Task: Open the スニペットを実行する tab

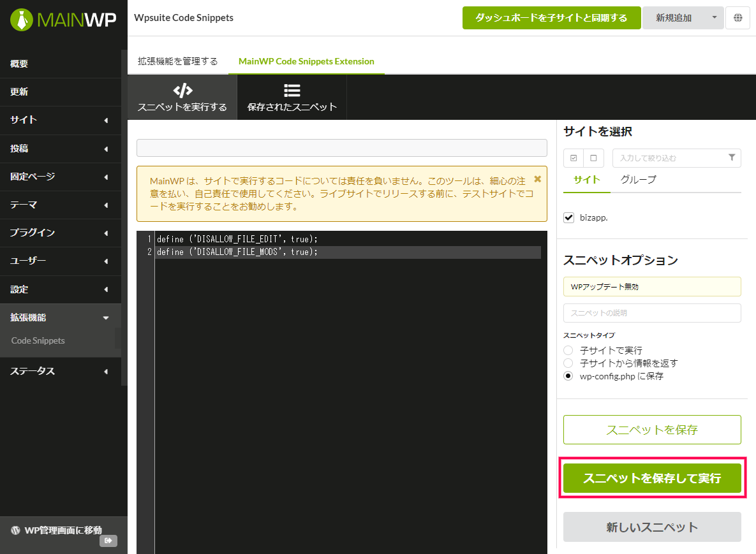Action: (182, 98)
